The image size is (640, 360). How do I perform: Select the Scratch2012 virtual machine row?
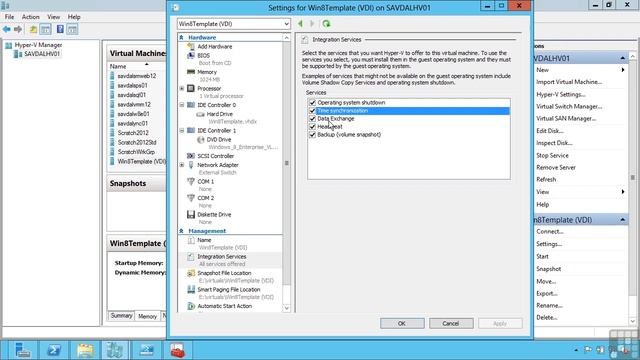(133, 133)
